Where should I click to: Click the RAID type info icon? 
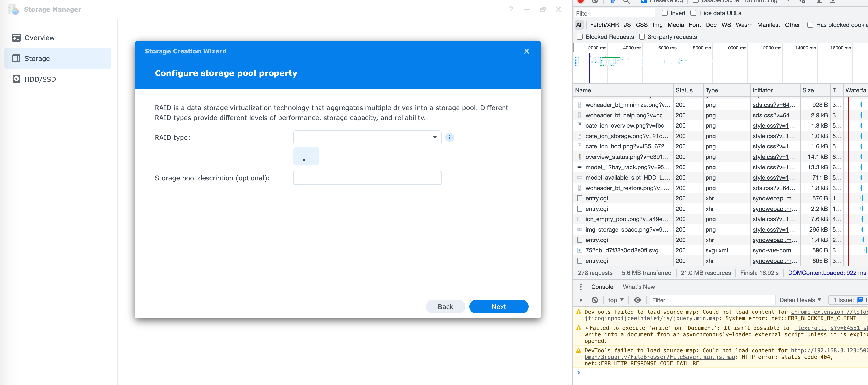point(449,137)
